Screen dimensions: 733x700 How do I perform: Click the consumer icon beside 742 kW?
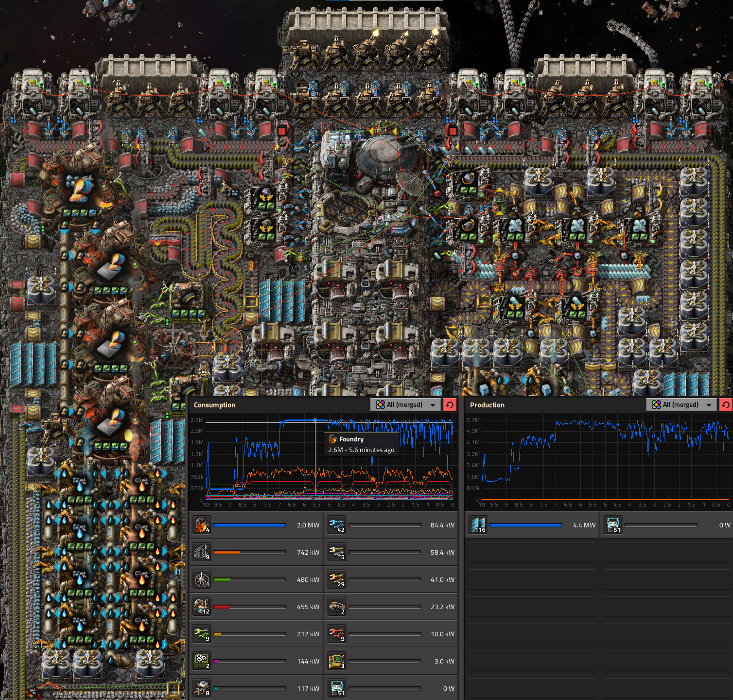[201, 552]
